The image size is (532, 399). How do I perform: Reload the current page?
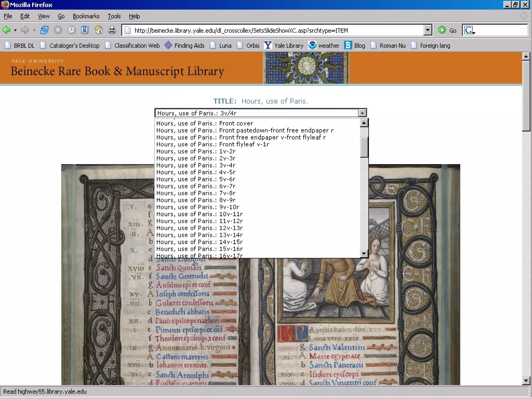click(x=44, y=30)
